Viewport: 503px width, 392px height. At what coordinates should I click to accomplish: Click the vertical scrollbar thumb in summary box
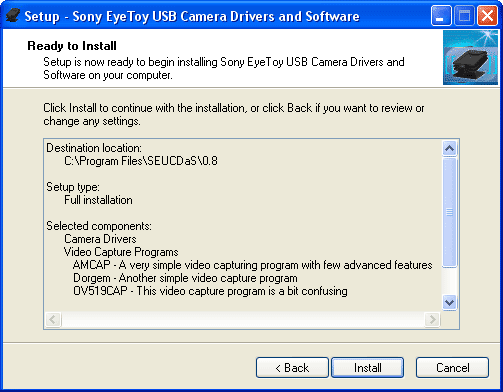449,212
